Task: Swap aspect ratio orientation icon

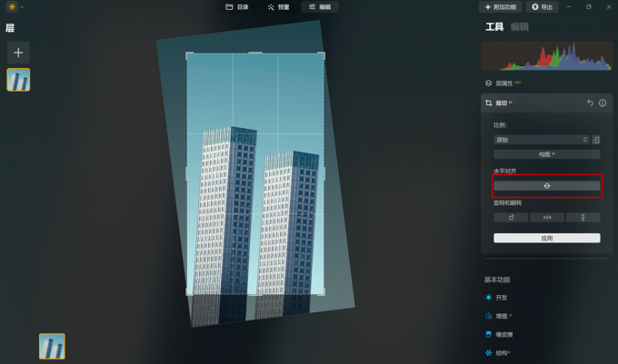Action: click(596, 140)
